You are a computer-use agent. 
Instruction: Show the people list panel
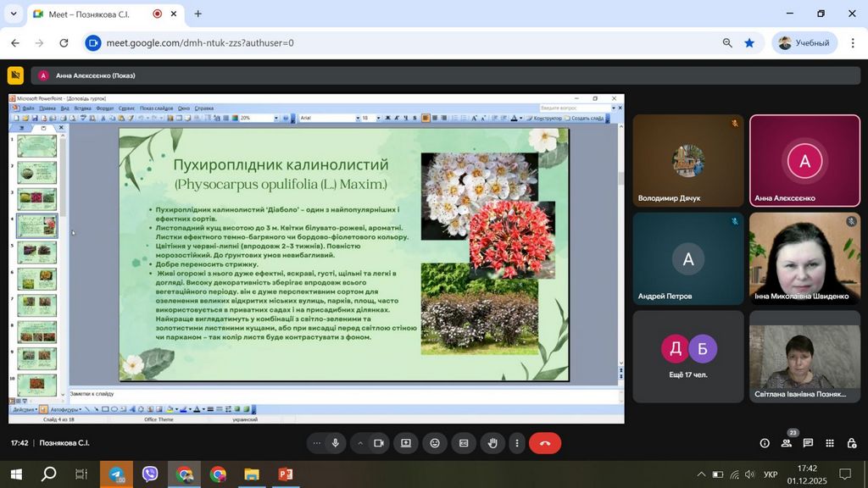[x=787, y=443]
